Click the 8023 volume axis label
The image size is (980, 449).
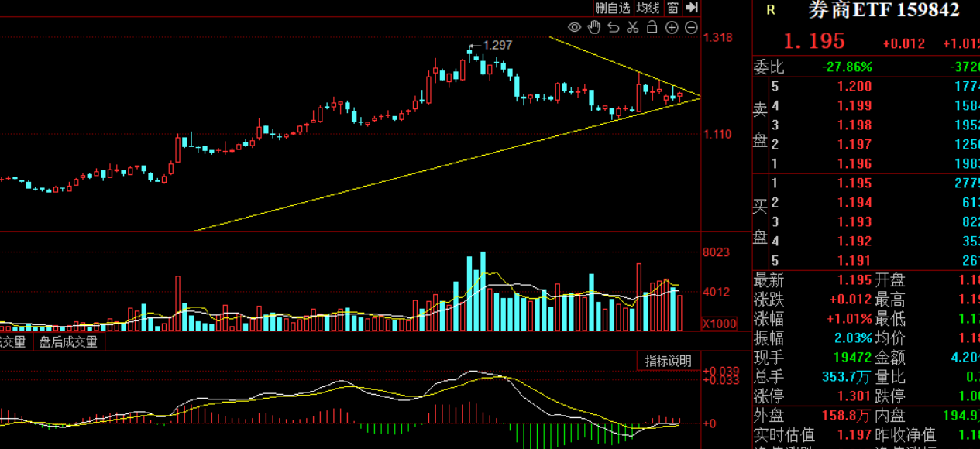[717, 252]
